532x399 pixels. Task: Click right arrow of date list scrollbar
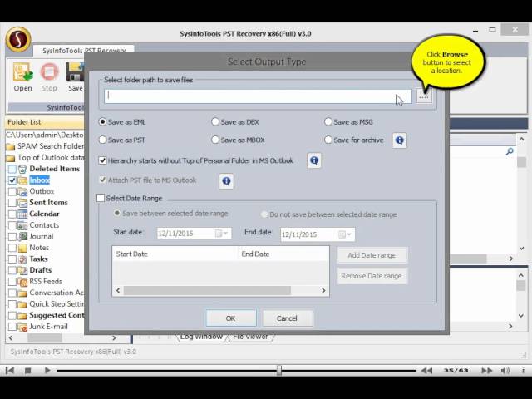click(323, 290)
